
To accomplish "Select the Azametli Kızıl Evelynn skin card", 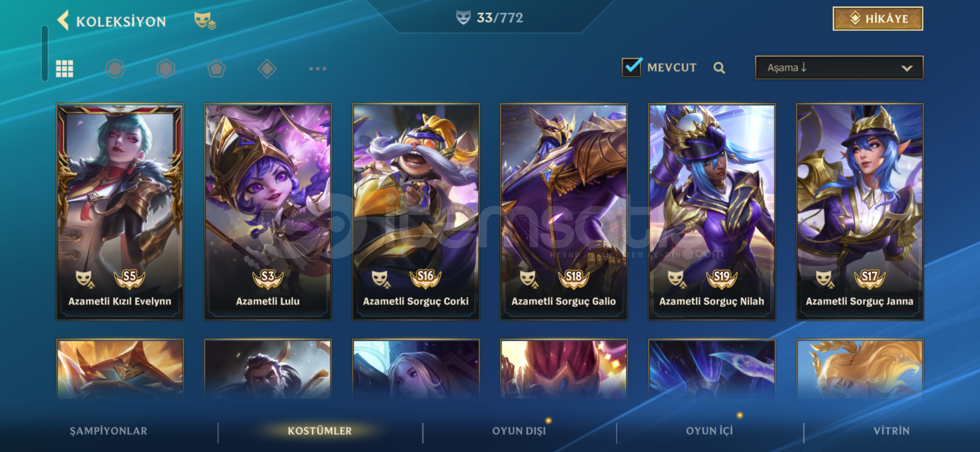I will point(120,212).
